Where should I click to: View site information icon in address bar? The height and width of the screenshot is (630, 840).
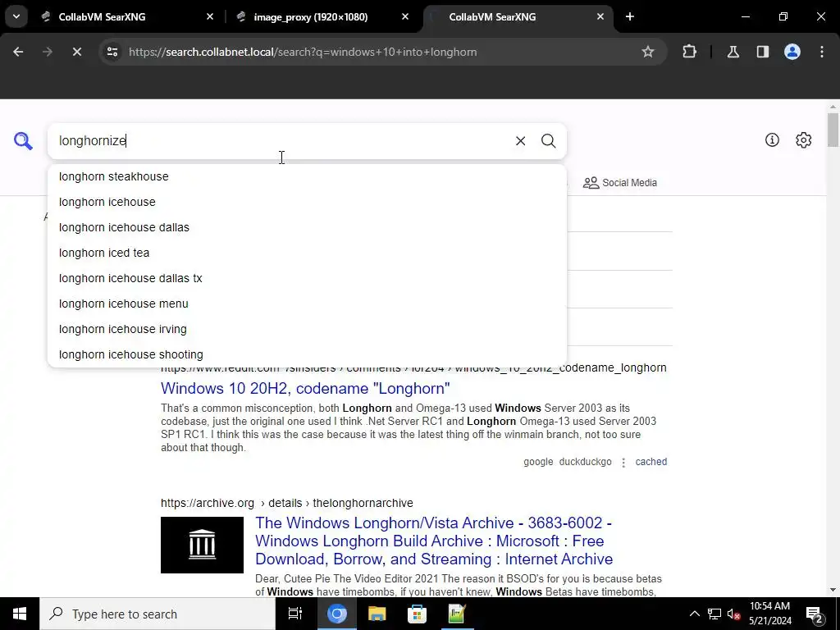[112, 52]
